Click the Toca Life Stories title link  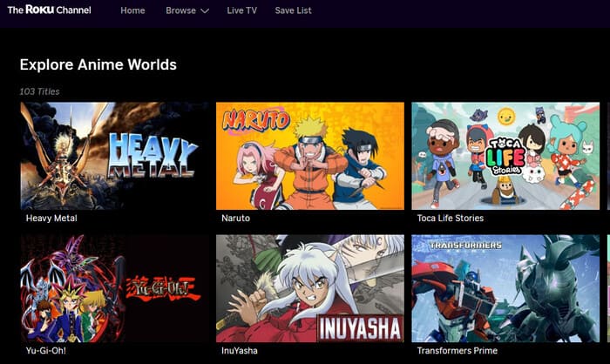click(451, 219)
